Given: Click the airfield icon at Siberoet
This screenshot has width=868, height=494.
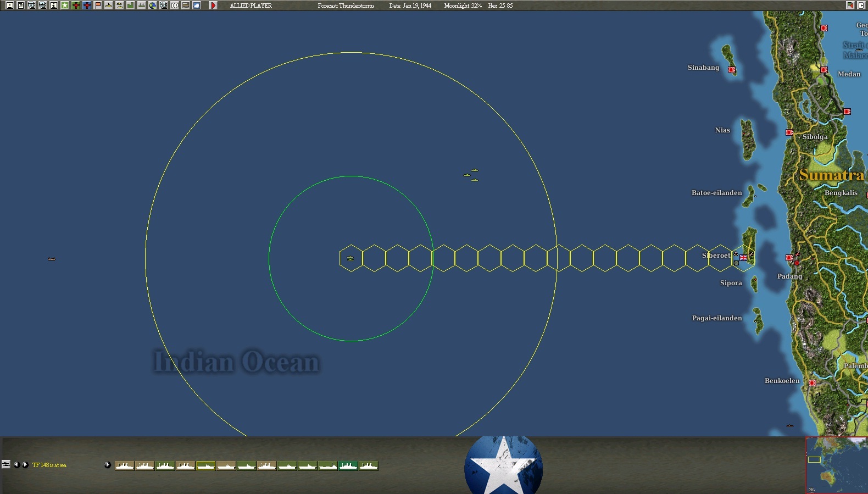Looking at the screenshot, I should (x=752, y=254).
